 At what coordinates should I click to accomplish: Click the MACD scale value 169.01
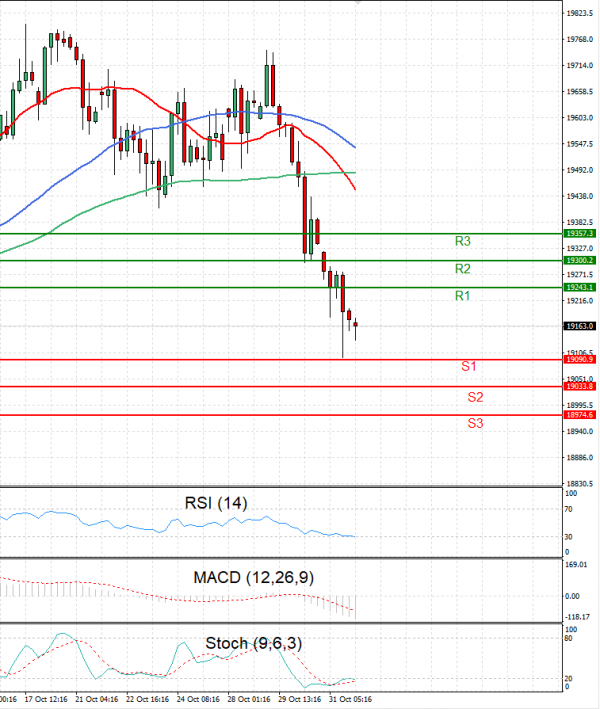(576, 565)
